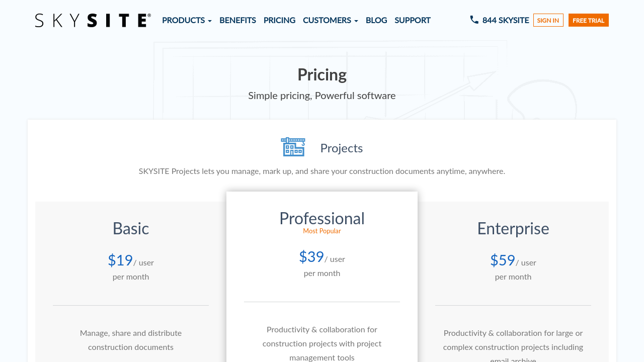Viewport: 644px width, 362px height.
Task: Open the Support page
Action: (x=413, y=20)
